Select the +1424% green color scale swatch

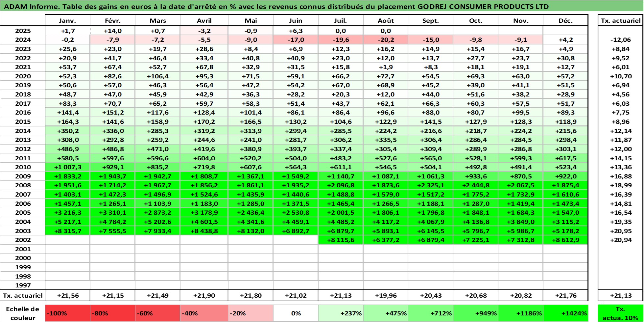[x=565, y=313]
